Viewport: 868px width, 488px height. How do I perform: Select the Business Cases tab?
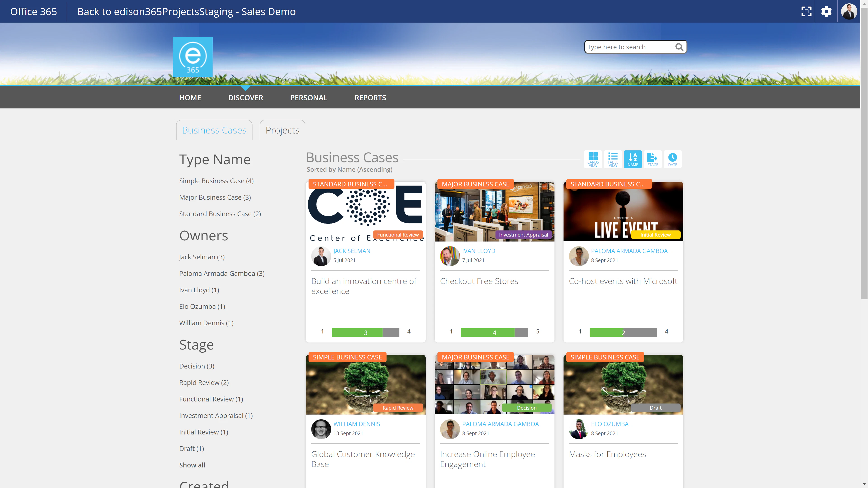[214, 130]
